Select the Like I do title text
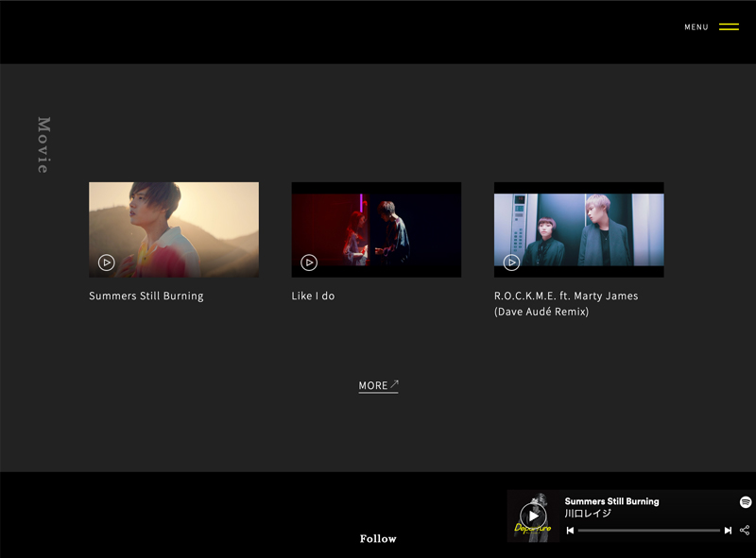 [313, 296]
